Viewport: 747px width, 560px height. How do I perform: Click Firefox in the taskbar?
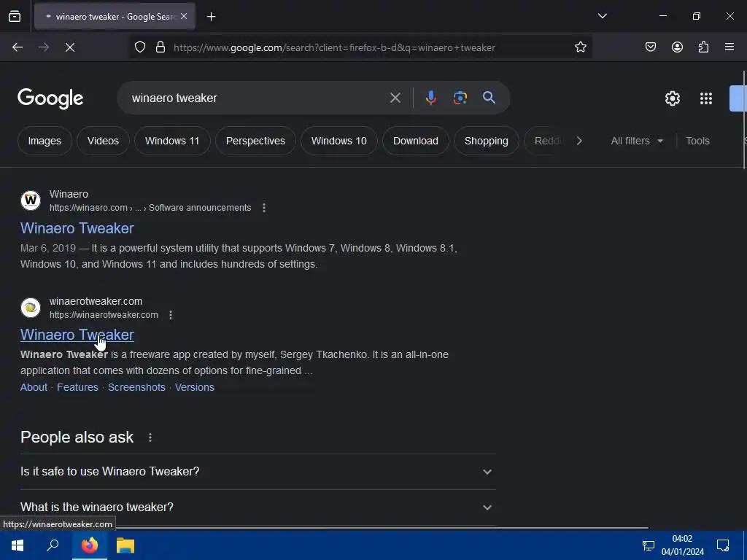pyautogui.click(x=90, y=545)
